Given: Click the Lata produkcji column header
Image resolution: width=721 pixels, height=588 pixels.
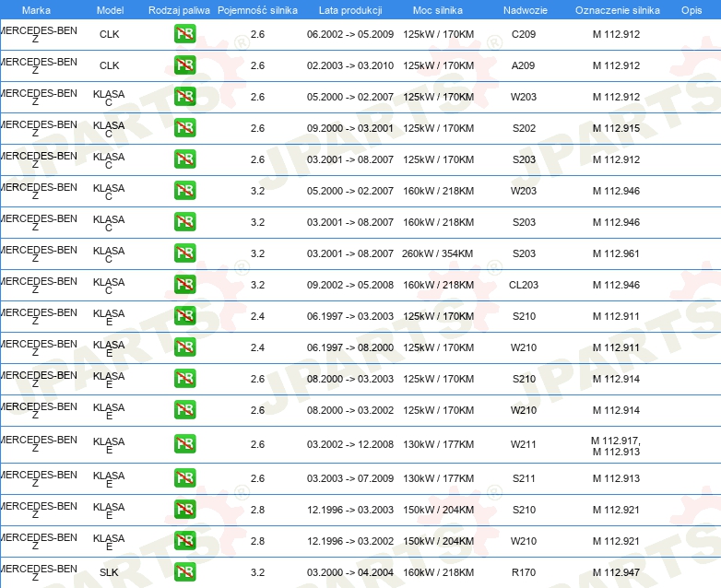Looking at the screenshot, I should (350, 10).
